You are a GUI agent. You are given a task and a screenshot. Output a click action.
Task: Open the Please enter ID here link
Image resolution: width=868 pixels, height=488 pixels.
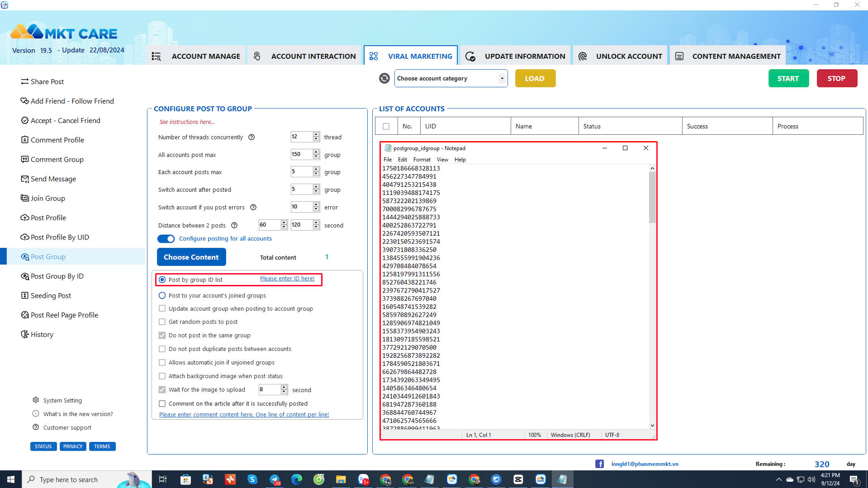pos(288,278)
